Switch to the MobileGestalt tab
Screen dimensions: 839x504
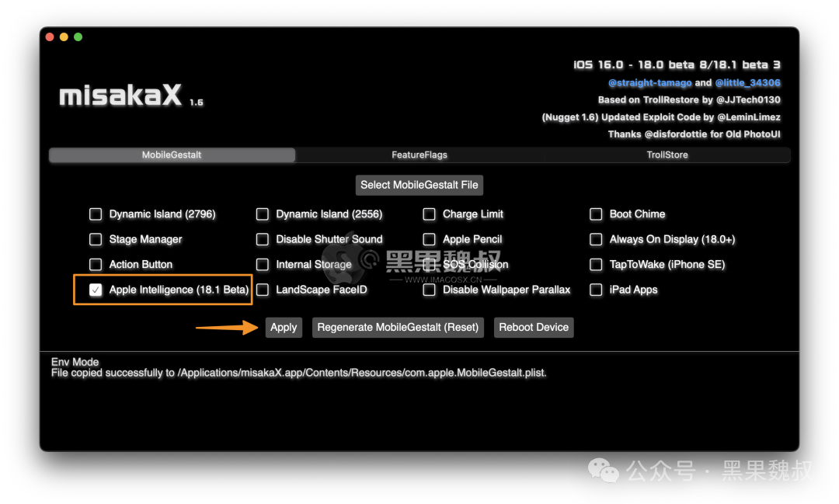[172, 155]
